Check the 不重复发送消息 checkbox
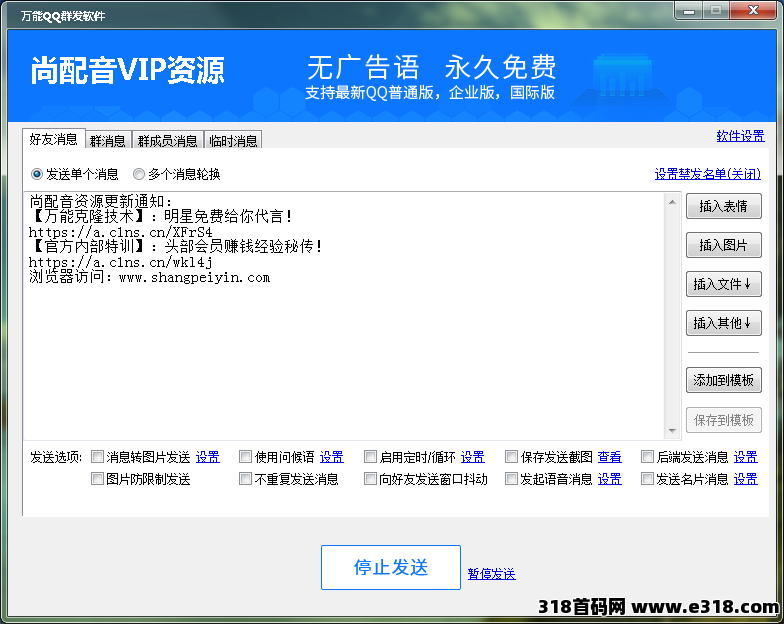 click(246, 478)
